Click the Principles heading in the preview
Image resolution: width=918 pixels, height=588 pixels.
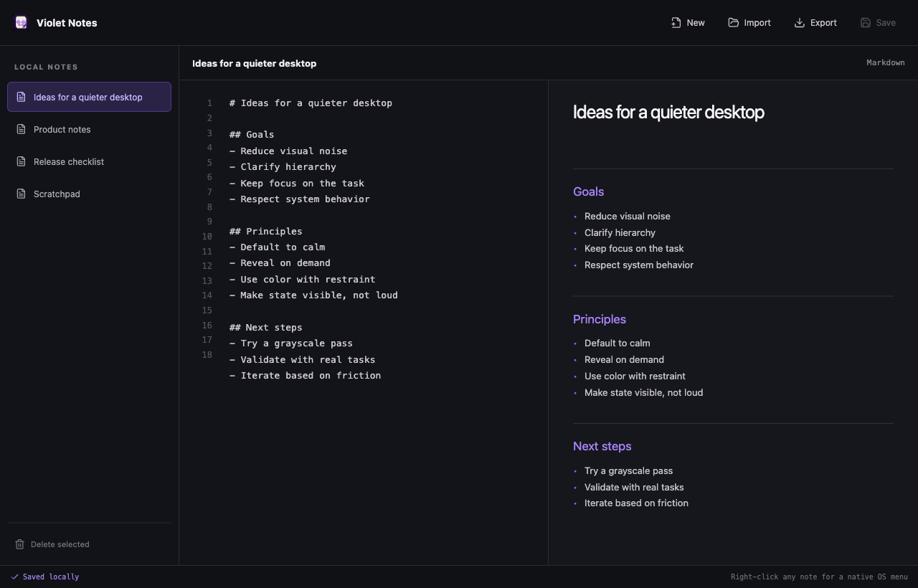600,319
